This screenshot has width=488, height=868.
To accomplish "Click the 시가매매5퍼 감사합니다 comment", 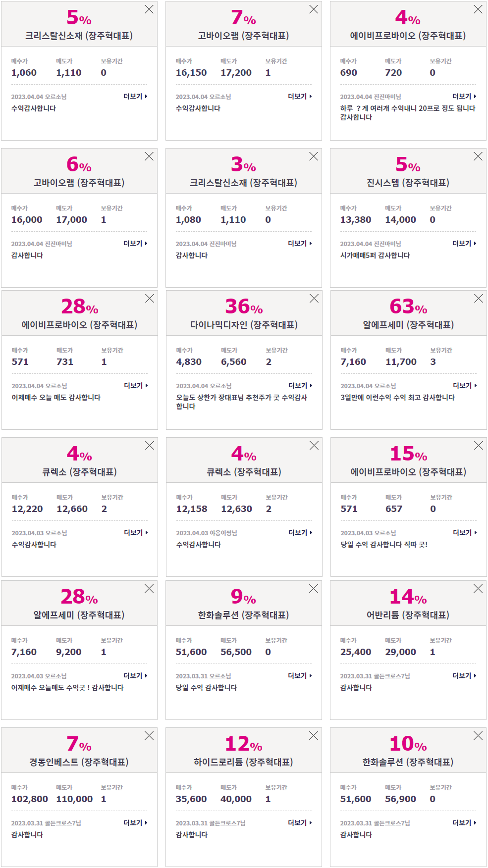I will 375,255.
